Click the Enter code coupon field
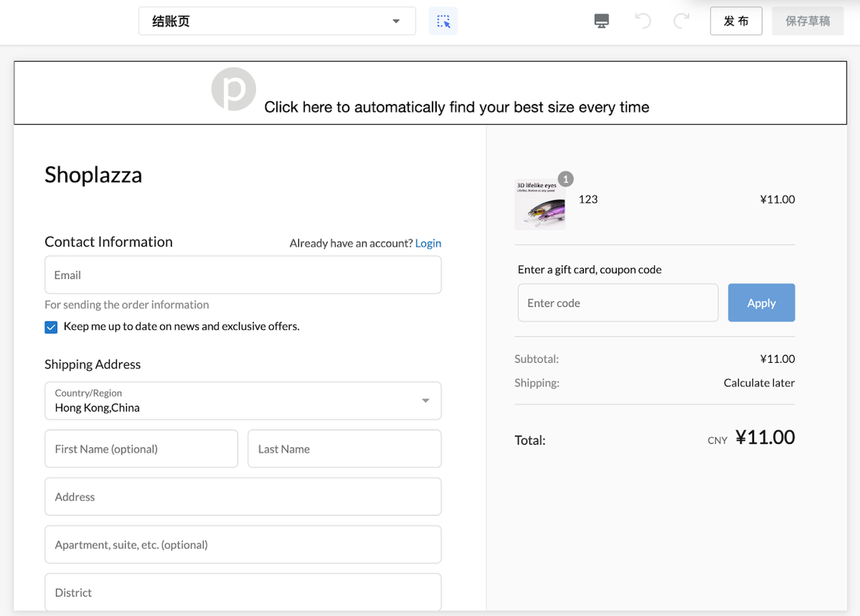The image size is (860, 616). pos(617,303)
